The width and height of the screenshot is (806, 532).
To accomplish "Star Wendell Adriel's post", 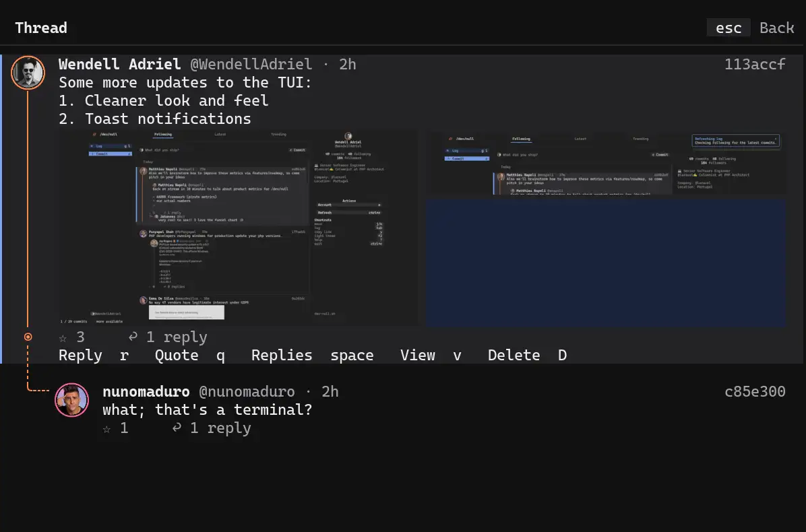I will click(x=63, y=338).
